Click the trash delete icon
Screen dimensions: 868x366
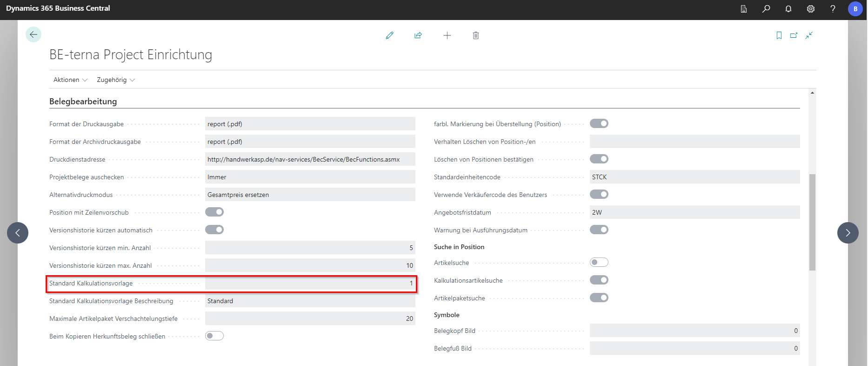[x=476, y=35]
